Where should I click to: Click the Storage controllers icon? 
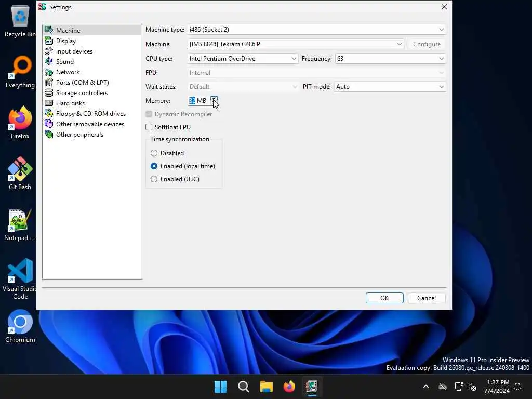pos(49,92)
